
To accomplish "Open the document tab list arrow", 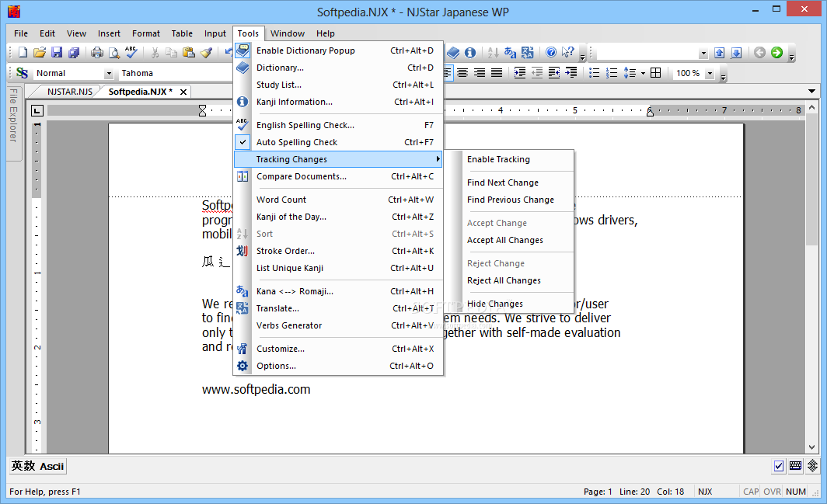I will (811, 91).
